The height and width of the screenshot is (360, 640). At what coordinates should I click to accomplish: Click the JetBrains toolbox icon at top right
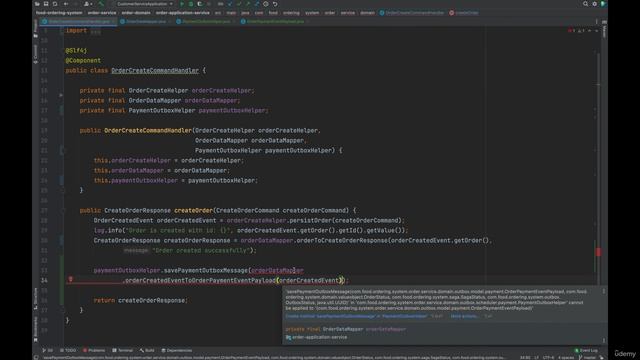point(603,4)
